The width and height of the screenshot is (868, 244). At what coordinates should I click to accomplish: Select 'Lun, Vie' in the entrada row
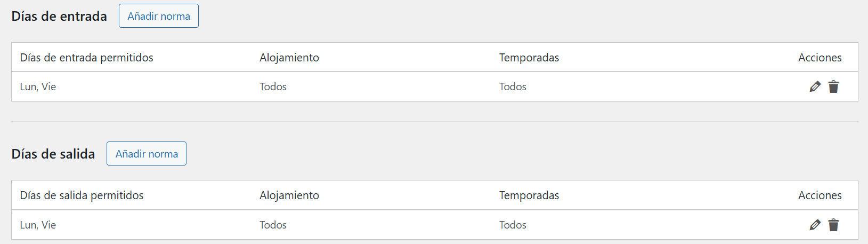[x=38, y=86]
